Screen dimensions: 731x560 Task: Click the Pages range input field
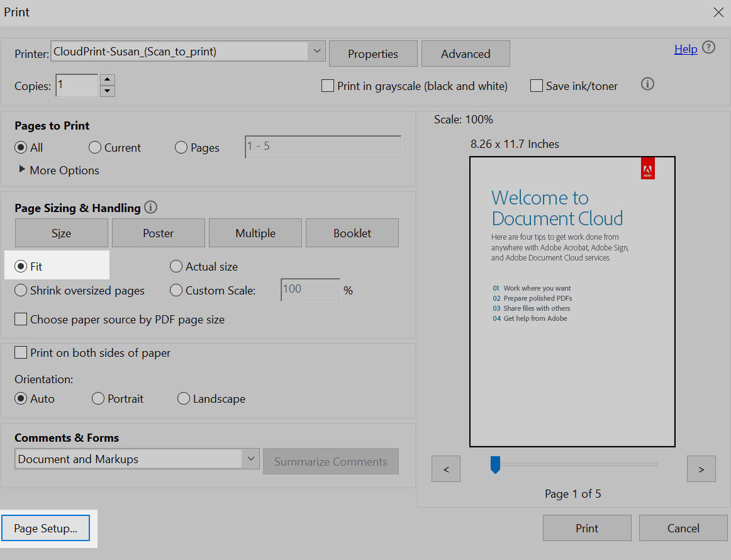click(322, 146)
